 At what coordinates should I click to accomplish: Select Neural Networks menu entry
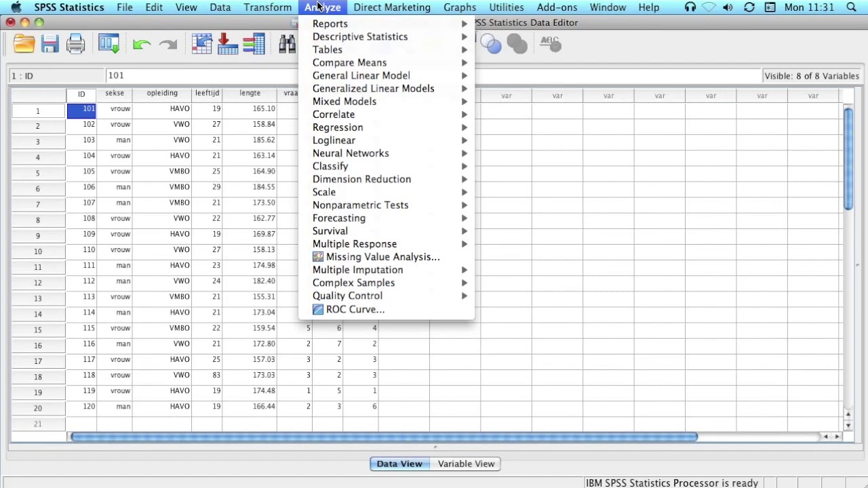387,153
